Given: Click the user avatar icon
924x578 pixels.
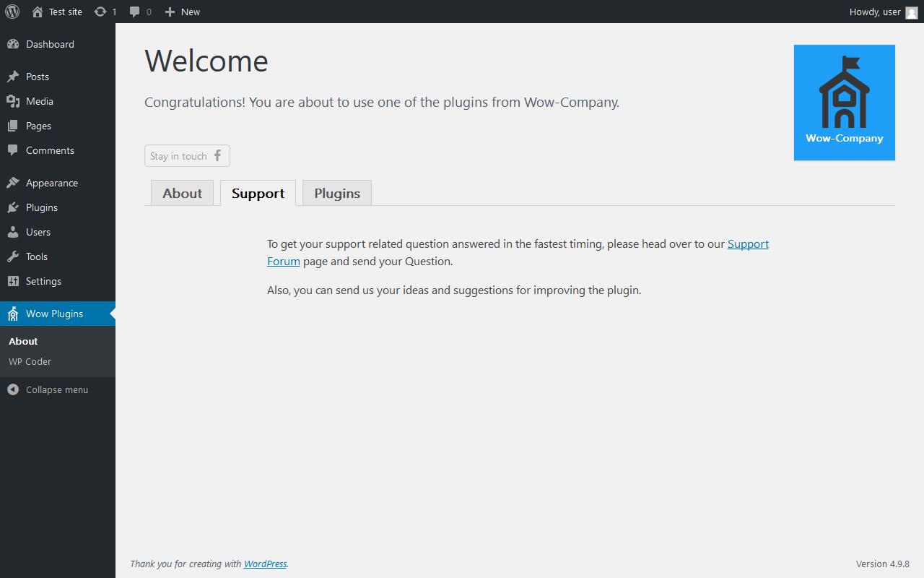Looking at the screenshot, I should click(912, 12).
